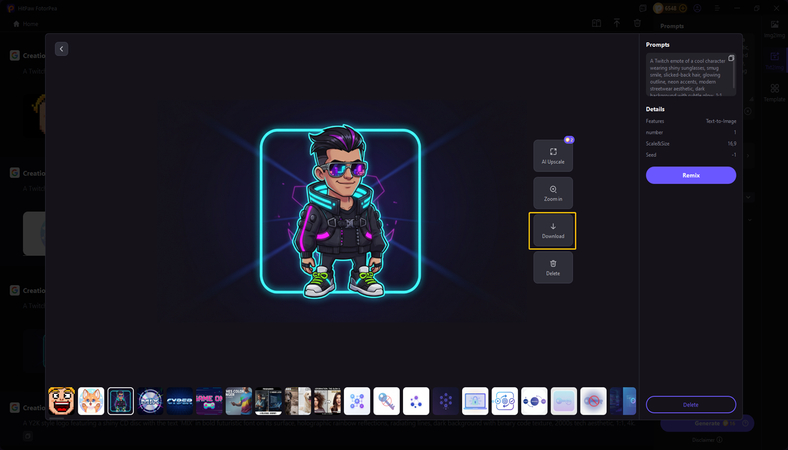The width and height of the screenshot is (788, 450).
Task: Select the MIX CD disc logo thumbnail
Action: 150,401
